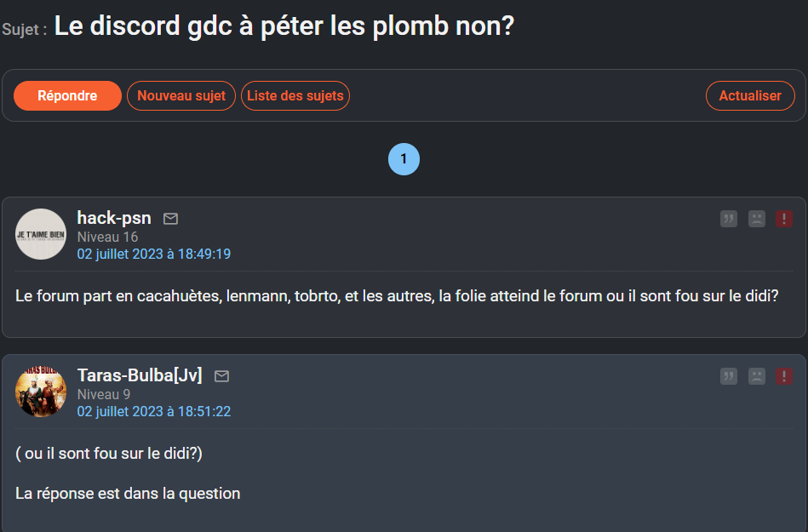Screen dimensions: 808x532
Task: Click the orange Répondre button
Action: pos(67,96)
